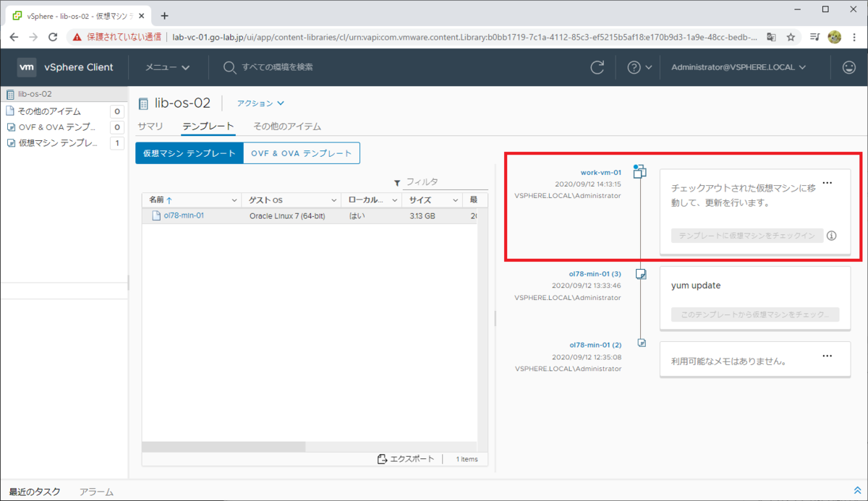Click the search magnifier icon
The image size is (868, 501).
229,67
